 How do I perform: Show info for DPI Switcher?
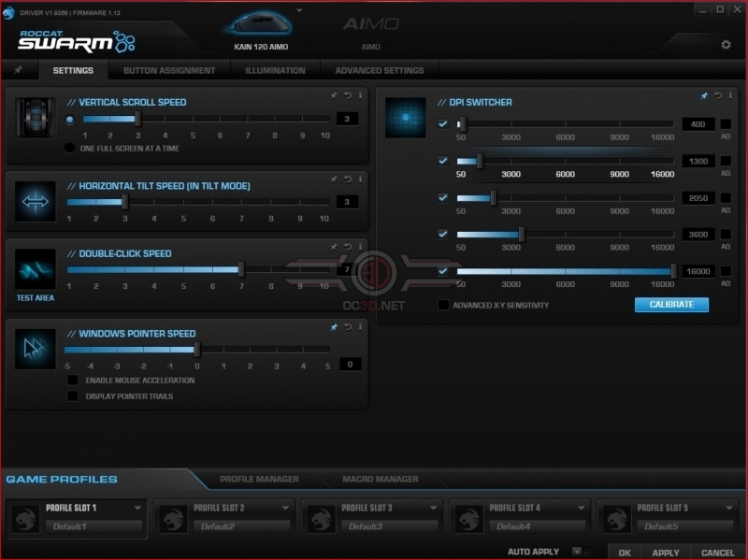pyautogui.click(x=730, y=95)
